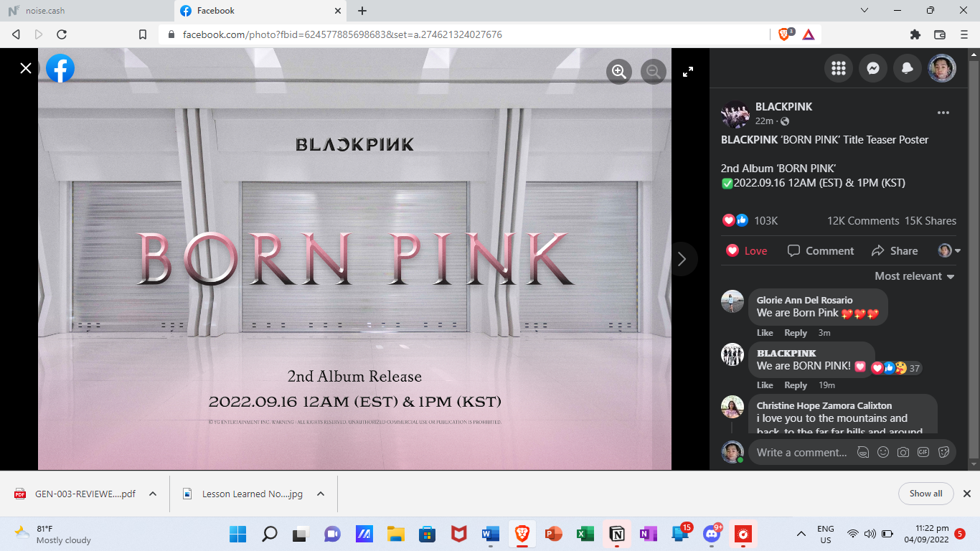
Task: View the 37 reactions on BLACKPINK's comment
Action: pos(896,368)
